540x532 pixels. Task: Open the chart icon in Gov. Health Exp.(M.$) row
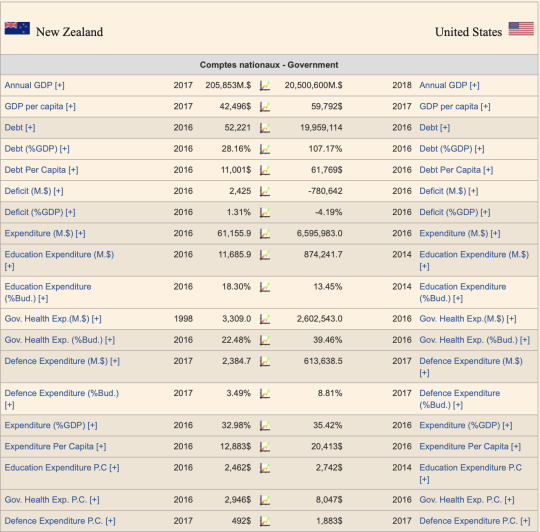tap(265, 319)
